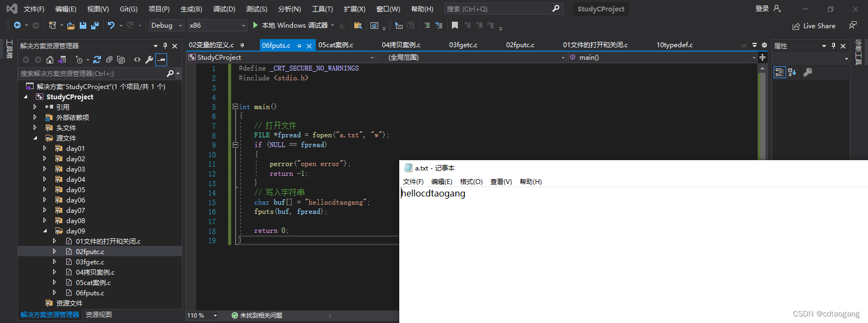868x323 pixels.
Task: Open the x86 platform dropdown
Action: tap(217, 26)
